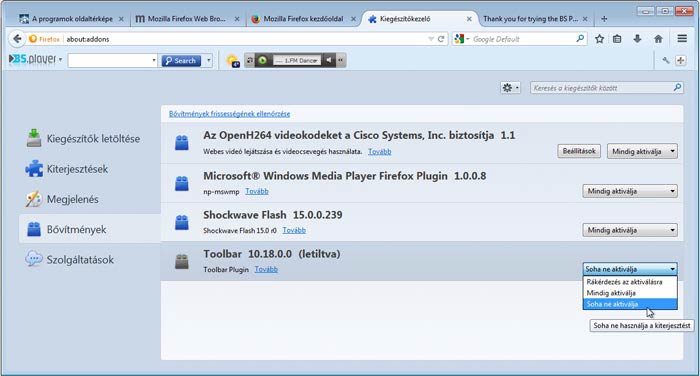
Task: Select the disabled Toolbar plugin gray icon
Action: [181, 261]
